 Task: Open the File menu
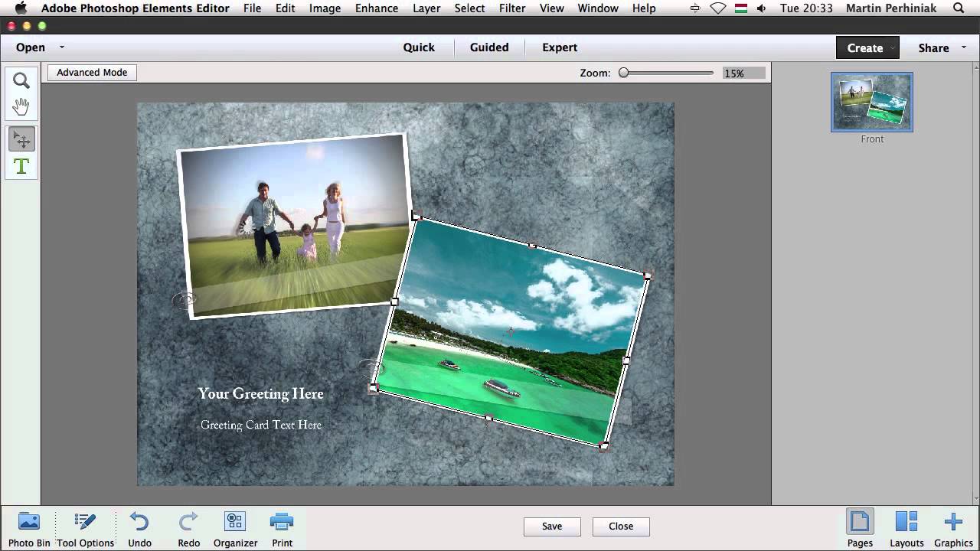point(252,8)
